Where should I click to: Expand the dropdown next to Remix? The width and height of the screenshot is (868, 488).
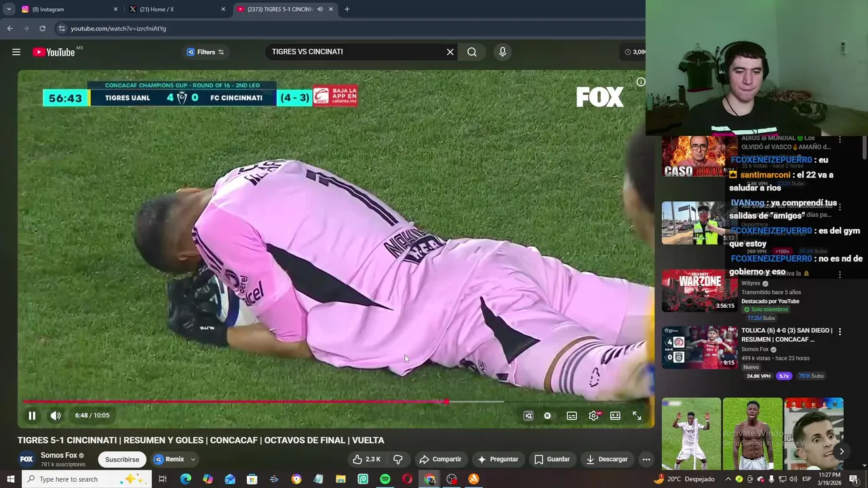193,460
